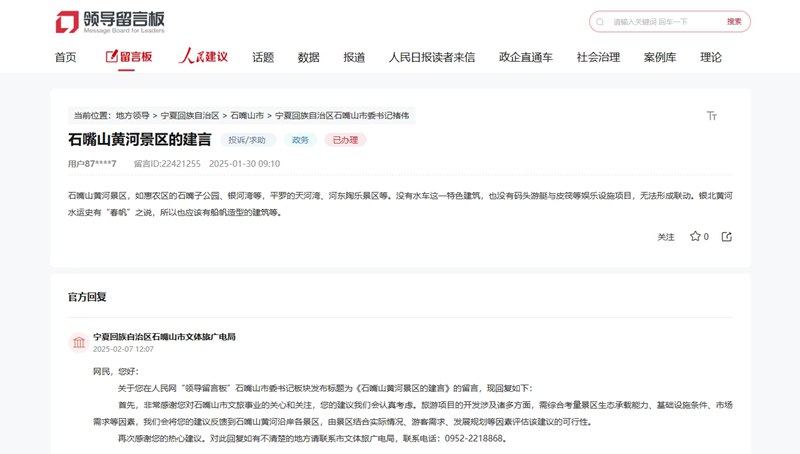
Task: Click the 领导留言板 site logo
Action: click(111, 21)
